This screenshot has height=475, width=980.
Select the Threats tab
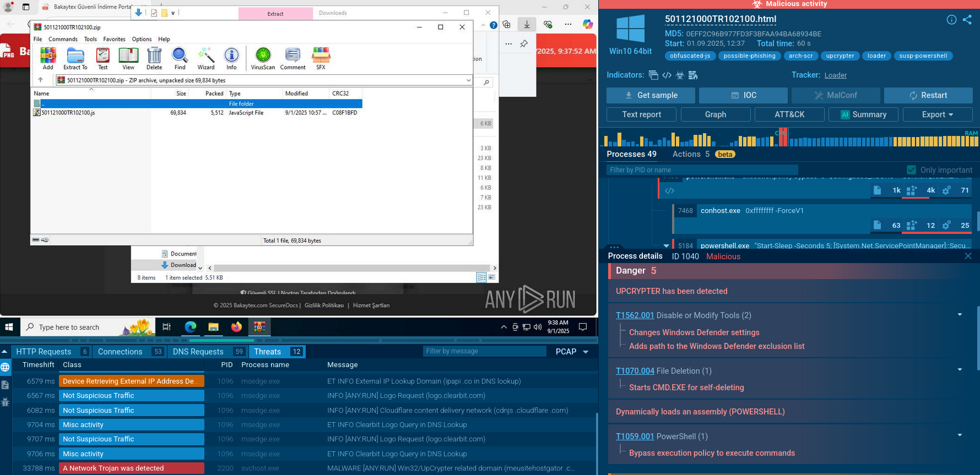(277, 352)
